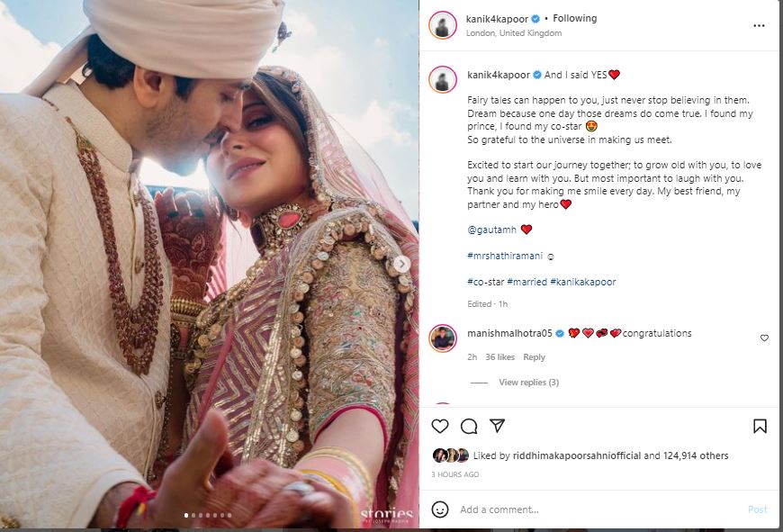Advance to next photo with carousel arrow
The image size is (783, 532).
(x=401, y=264)
